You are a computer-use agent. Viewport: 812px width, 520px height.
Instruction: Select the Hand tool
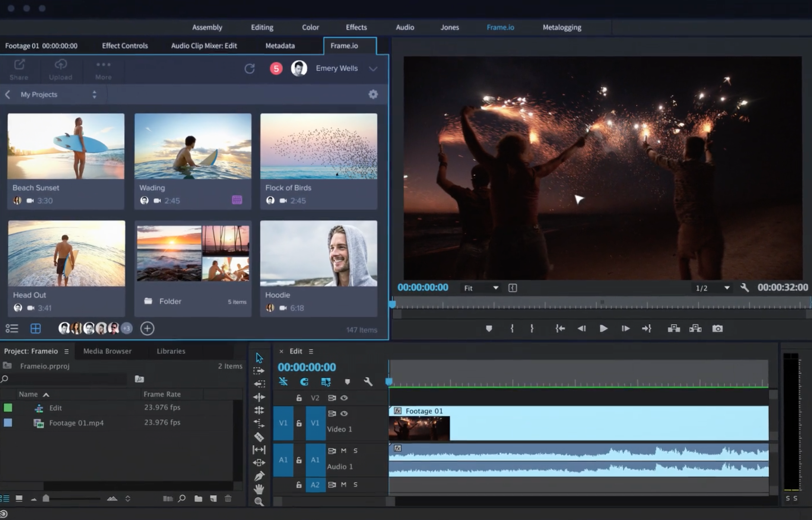tap(259, 489)
